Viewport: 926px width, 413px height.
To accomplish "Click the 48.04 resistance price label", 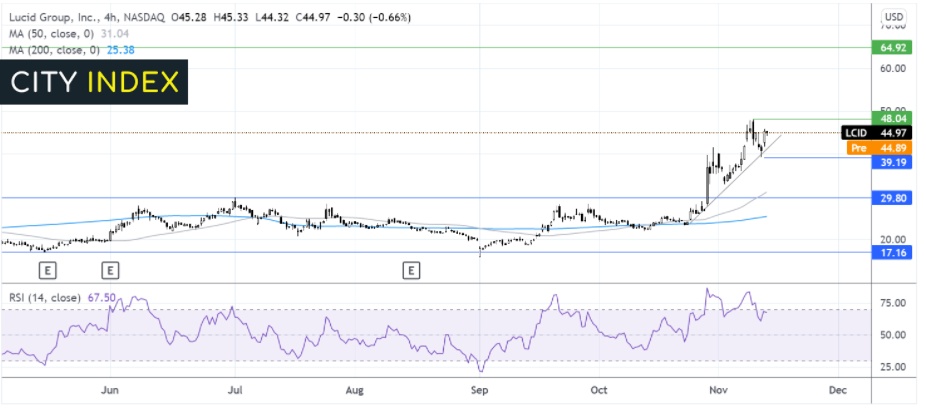I will [892, 119].
